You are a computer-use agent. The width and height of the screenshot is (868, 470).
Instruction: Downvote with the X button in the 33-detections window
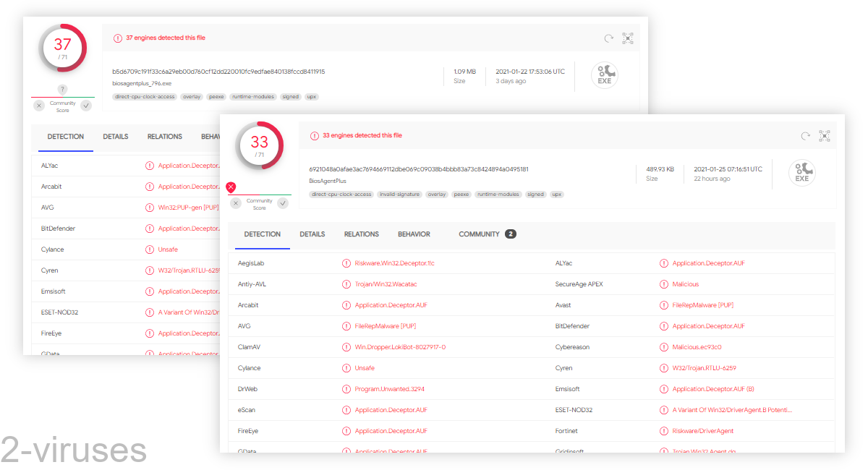tap(236, 203)
